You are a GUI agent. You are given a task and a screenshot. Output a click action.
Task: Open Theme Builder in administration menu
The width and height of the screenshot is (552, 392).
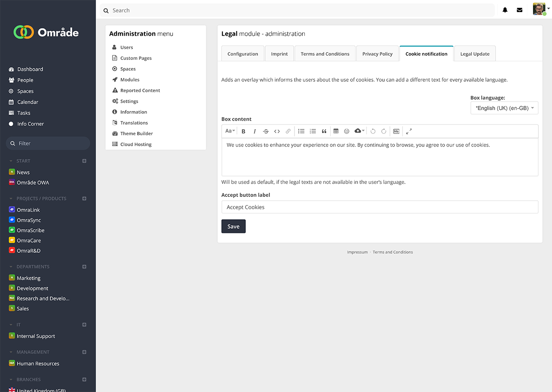(x=136, y=134)
